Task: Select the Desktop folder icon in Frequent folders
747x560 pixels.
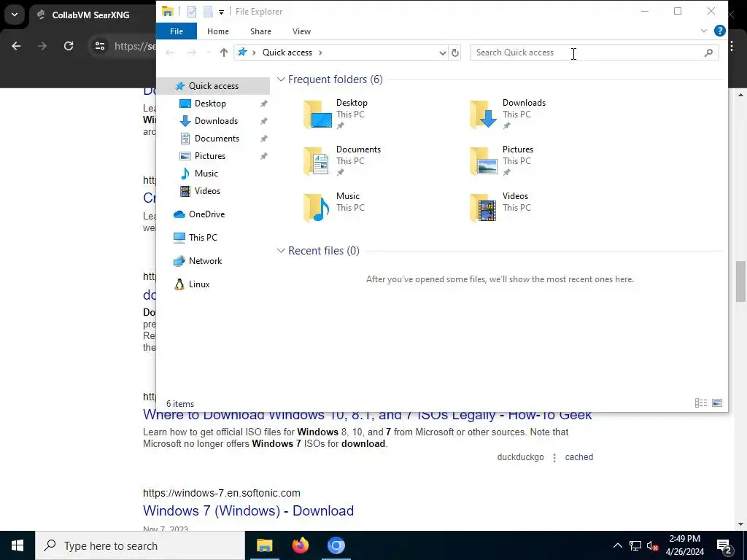Action: pos(318,114)
